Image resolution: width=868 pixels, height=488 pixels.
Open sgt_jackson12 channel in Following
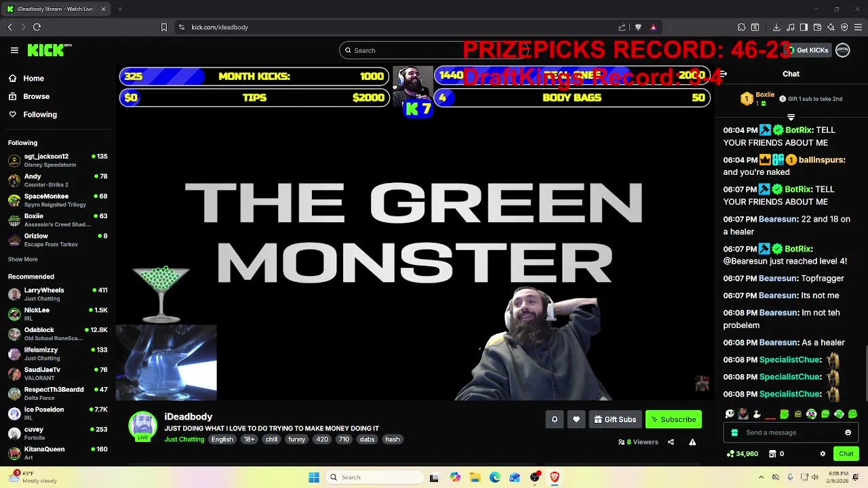(59, 160)
